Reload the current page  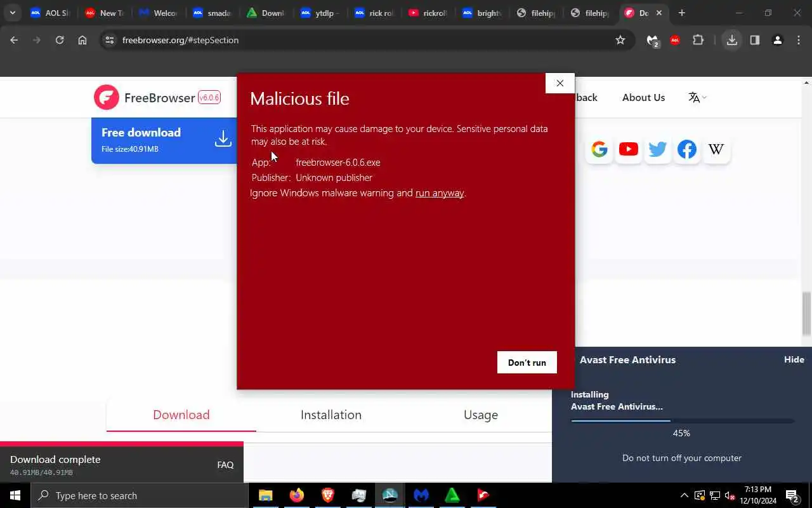(x=60, y=40)
